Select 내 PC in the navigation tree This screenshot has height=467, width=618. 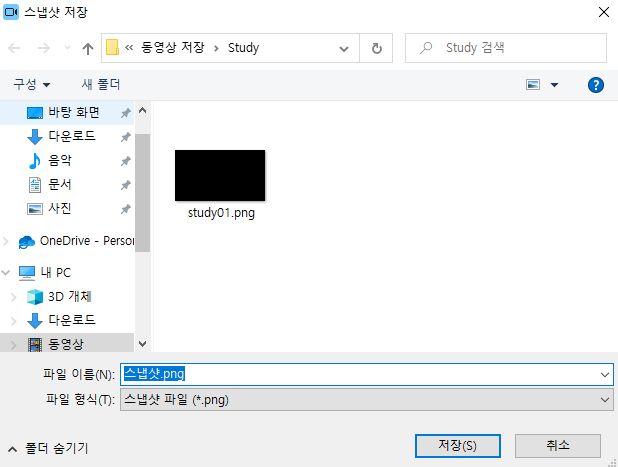click(45, 272)
